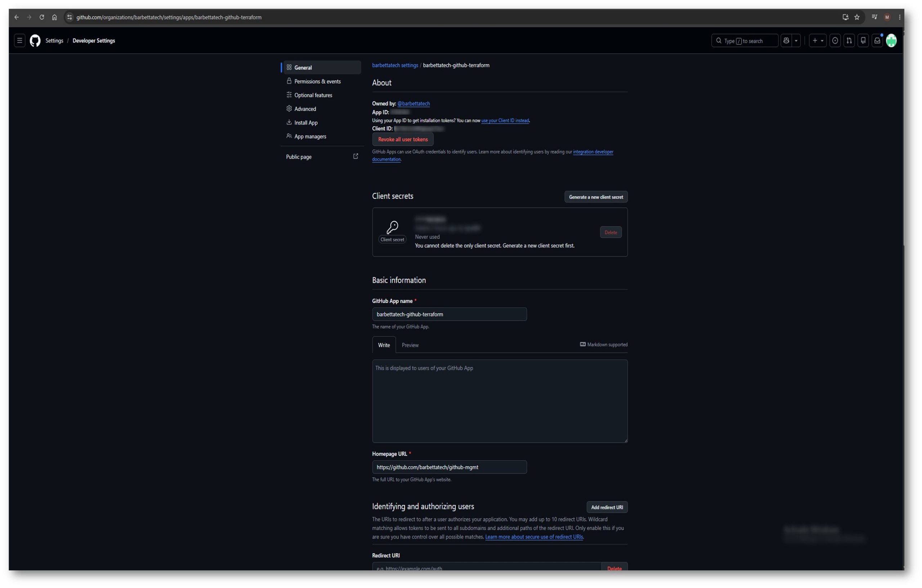This screenshot has width=922, height=588.
Task: Open barbettatech settings breadcrumb link
Action: (x=395, y=66)
